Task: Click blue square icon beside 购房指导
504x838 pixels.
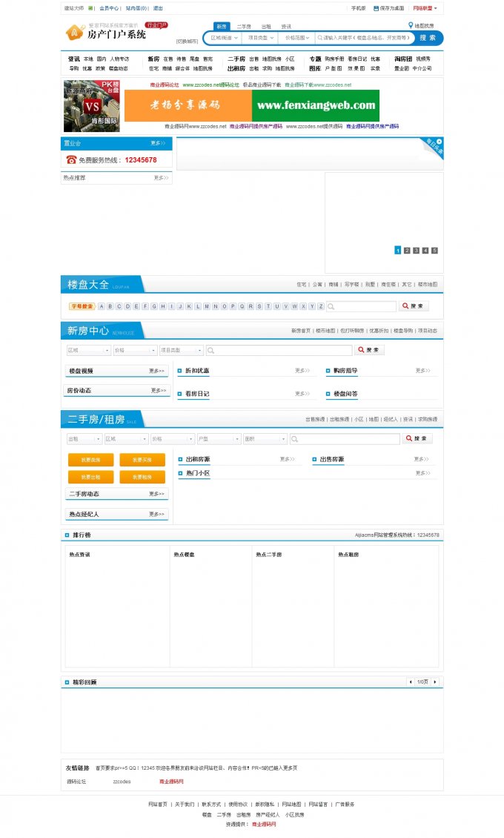Action: point(328,370)
